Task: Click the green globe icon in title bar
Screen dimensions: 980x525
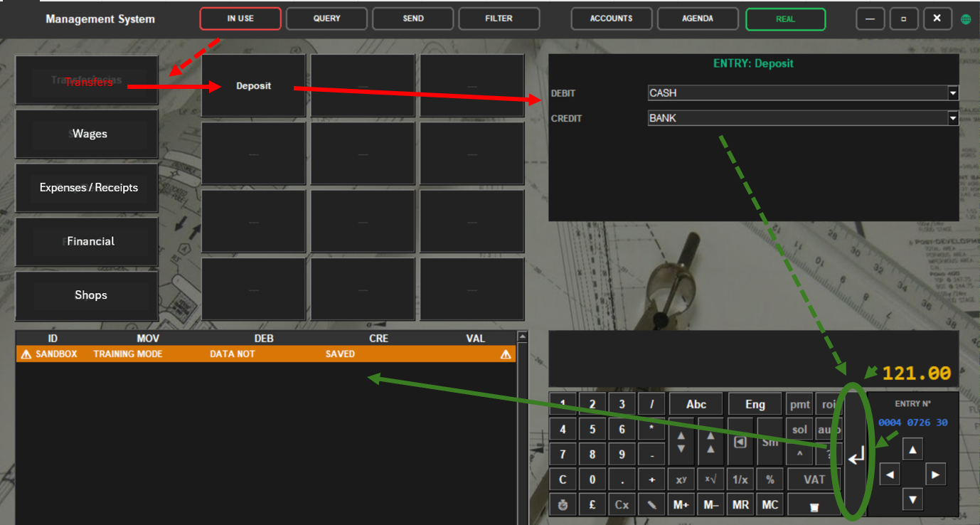Action: click(x=966, y=19)
